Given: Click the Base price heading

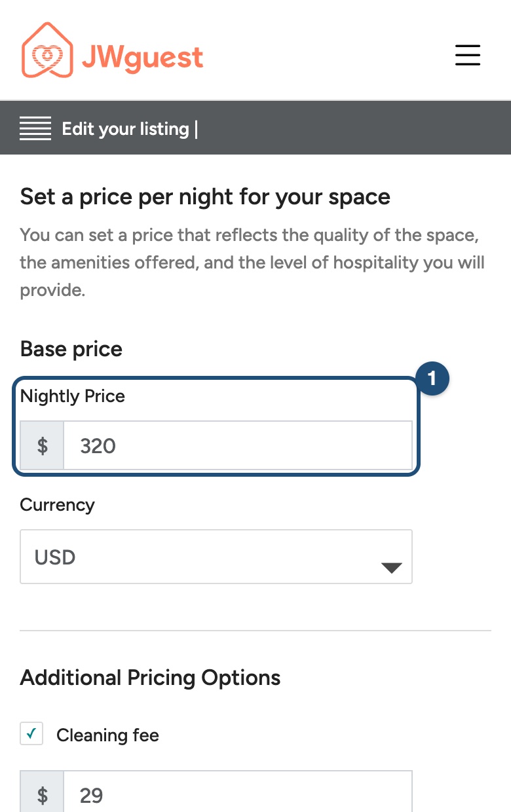Looking at the screenshot, I should [x=71, y=349].
